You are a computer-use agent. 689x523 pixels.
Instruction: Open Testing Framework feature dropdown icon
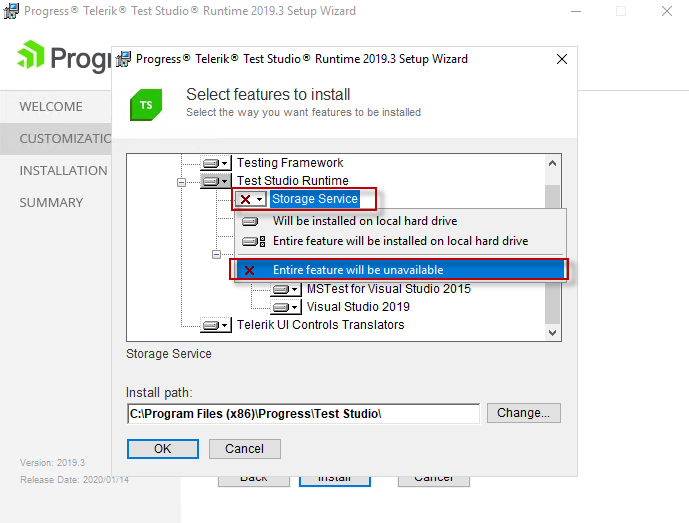(216, 163)
